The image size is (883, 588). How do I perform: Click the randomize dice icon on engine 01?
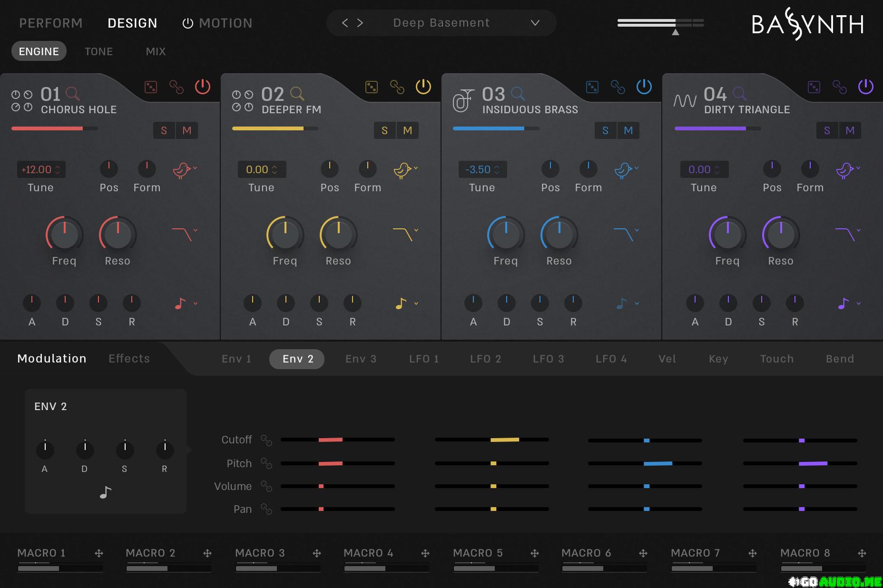pos(151,87)
